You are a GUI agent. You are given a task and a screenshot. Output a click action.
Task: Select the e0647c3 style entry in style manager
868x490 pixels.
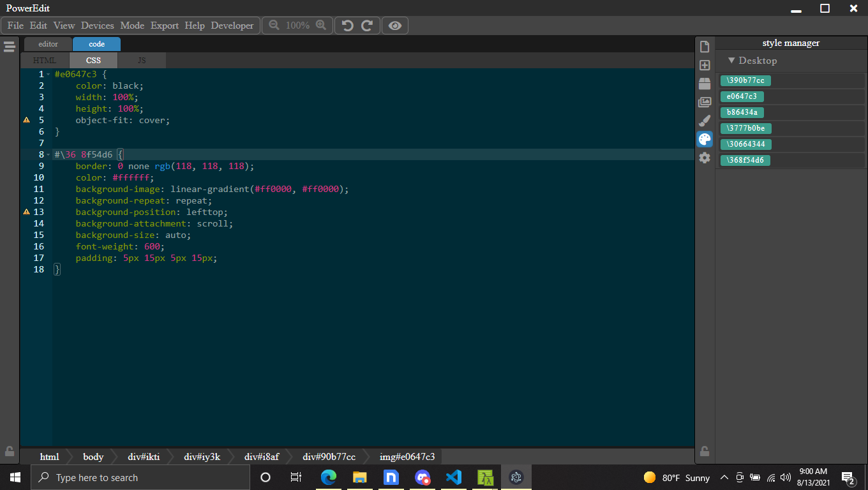click(x=745, y=96)
